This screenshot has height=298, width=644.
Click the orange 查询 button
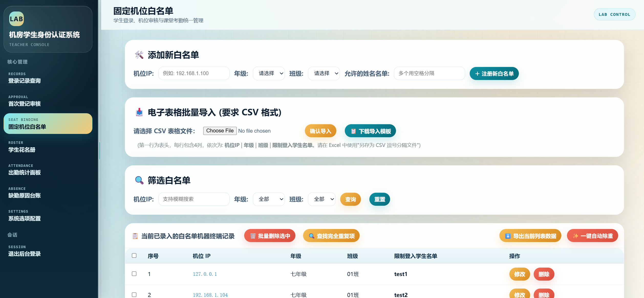350,199
